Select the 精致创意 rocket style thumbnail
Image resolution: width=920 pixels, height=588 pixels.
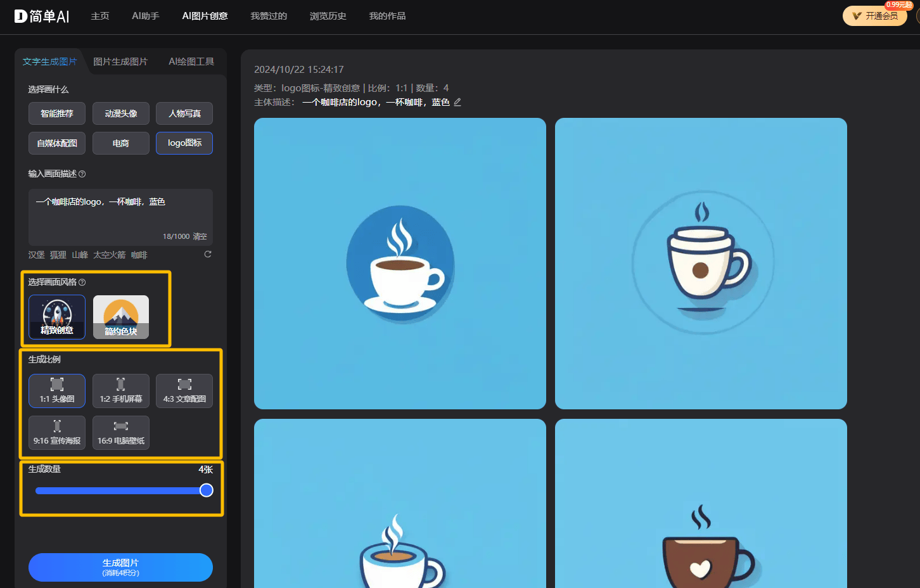[57, 317]
